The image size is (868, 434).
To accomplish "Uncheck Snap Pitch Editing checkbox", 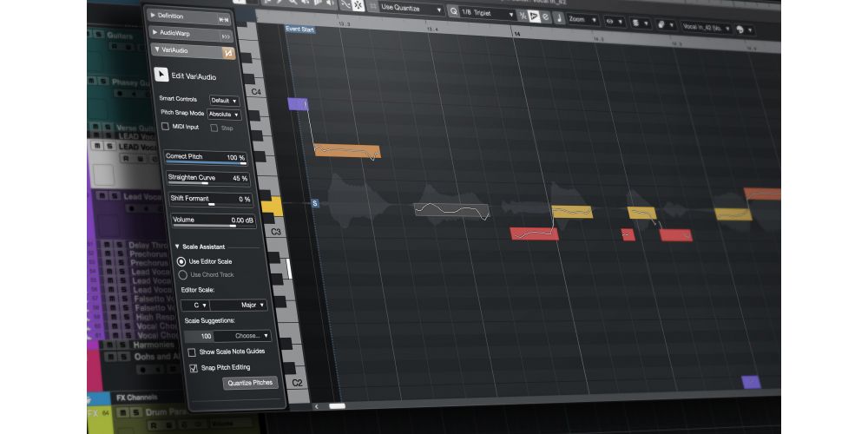I will coord(194,368).
